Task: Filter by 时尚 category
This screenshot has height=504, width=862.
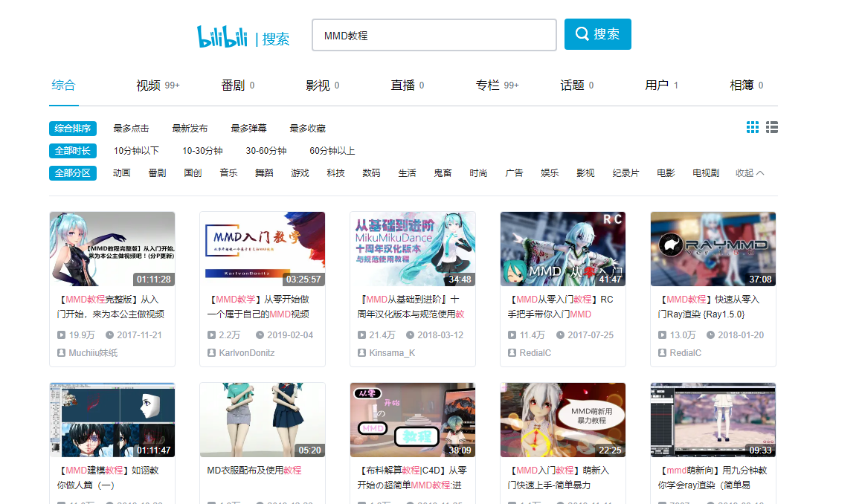Action: pos(478,173)
